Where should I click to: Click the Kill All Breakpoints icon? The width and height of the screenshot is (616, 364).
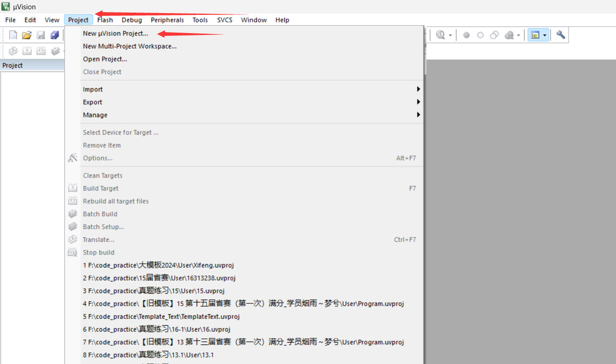coord(509,35)
